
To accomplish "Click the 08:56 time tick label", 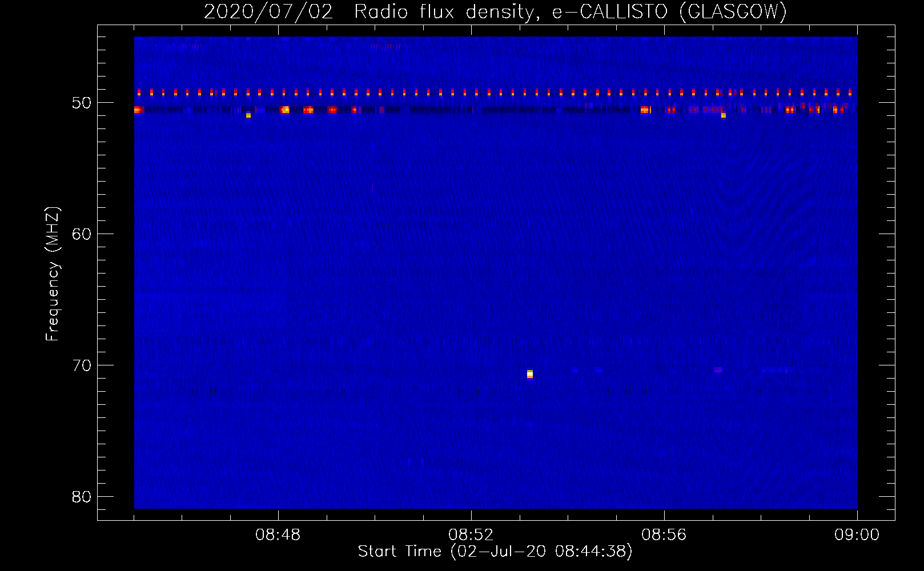I will pos(664,535).
